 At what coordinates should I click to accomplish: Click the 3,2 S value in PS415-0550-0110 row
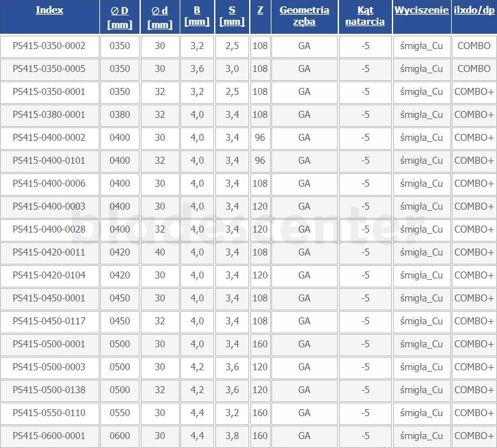[x=232, y=413]
